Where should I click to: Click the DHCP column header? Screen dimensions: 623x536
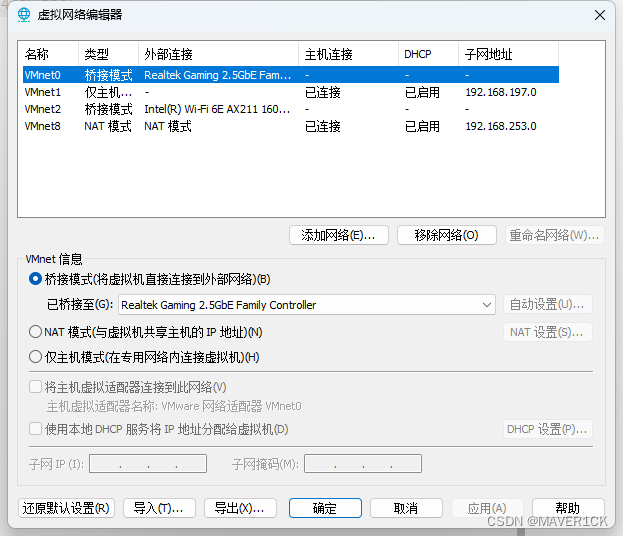(429, 54)
